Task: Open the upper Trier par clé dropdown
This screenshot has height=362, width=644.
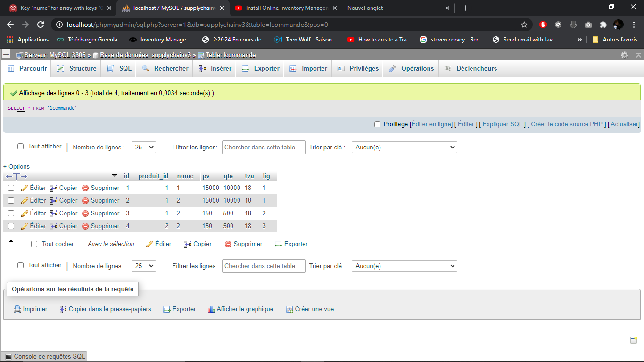Action: (405, 147)
